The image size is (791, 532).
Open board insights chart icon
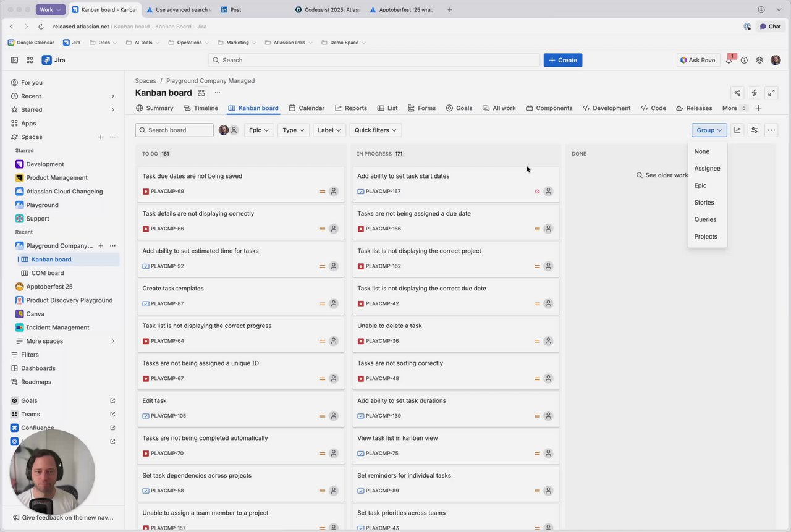pos(737,130)
